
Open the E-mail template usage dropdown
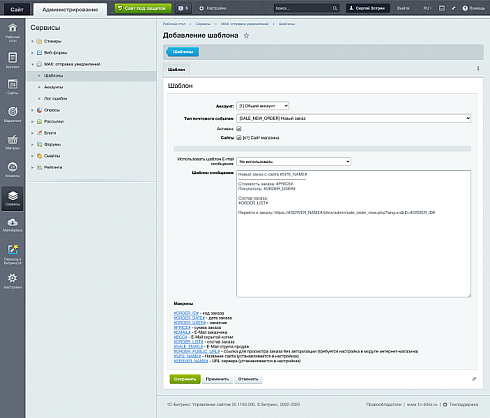coord(294,161)
